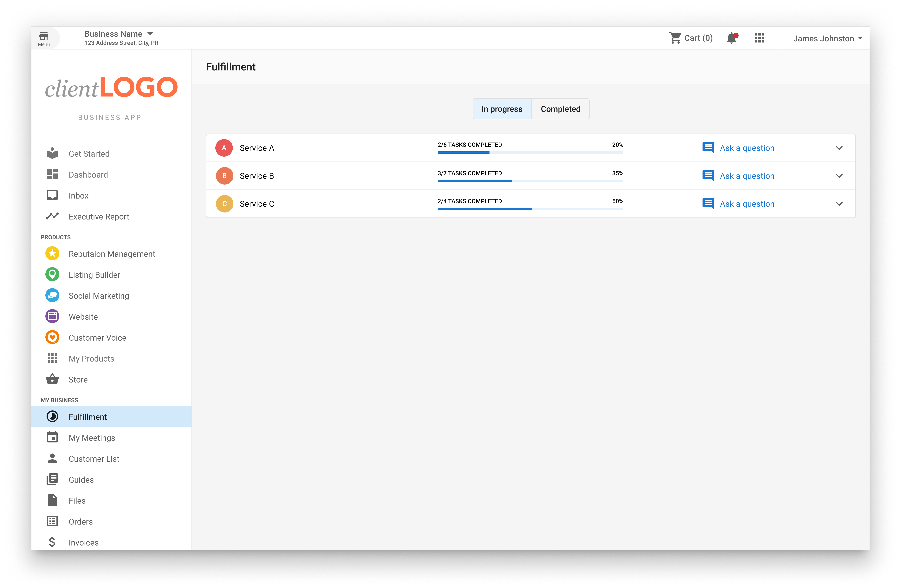Screen dimensions: 901x588
Task: Click the Orders list icon
Action: 52,521
